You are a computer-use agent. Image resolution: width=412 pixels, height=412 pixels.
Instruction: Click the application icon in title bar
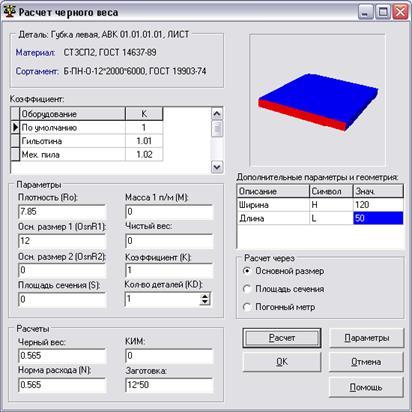pyautogui.click(x=9, y=11)
